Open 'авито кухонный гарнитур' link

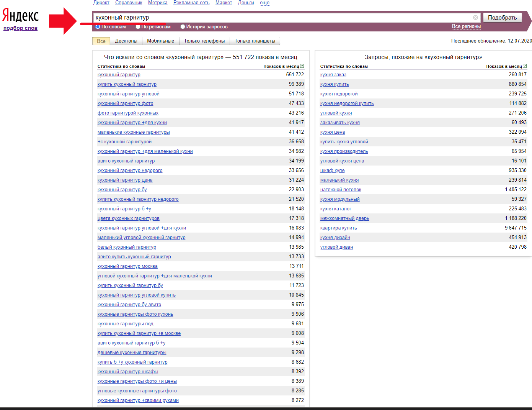(126, 161)
